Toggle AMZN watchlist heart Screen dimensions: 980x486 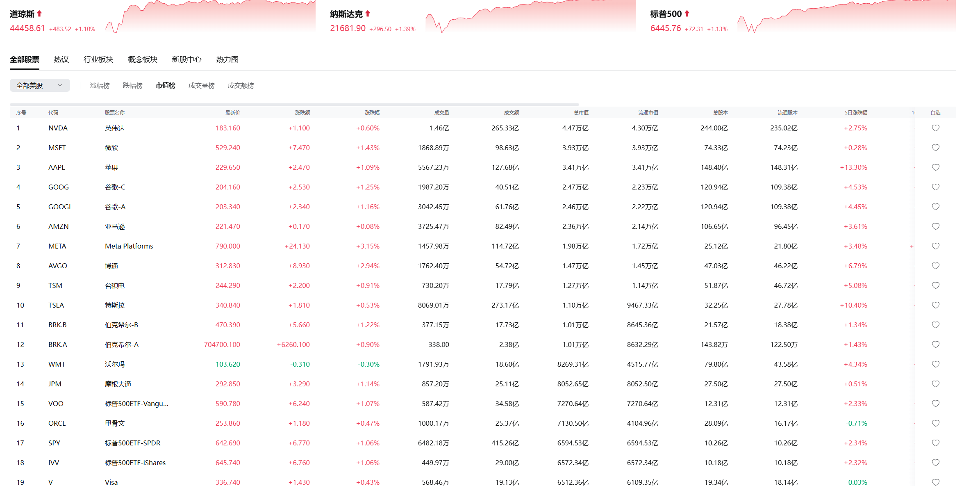tap(935, 226)
